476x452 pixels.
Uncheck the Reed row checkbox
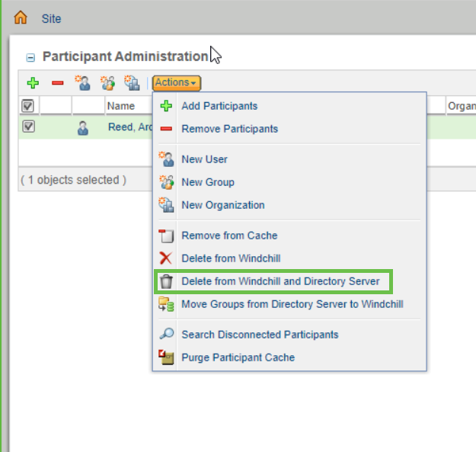point(28,127)
